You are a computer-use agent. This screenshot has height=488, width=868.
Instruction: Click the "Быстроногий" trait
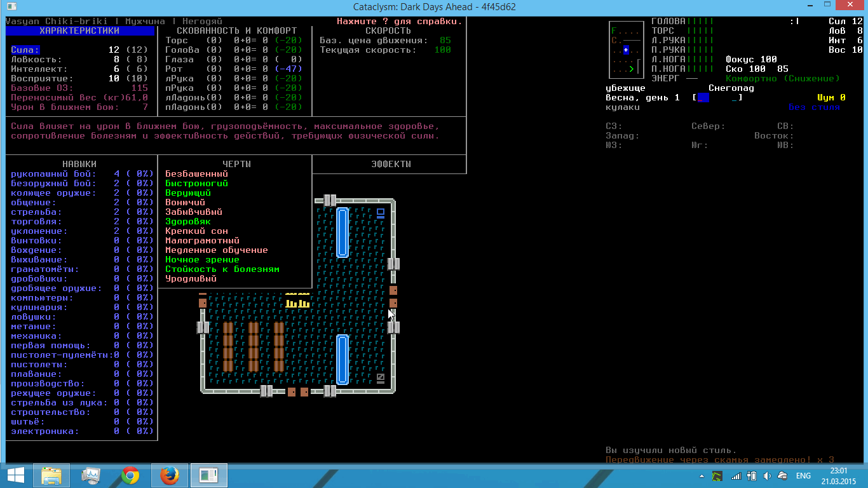click(196, 183)
